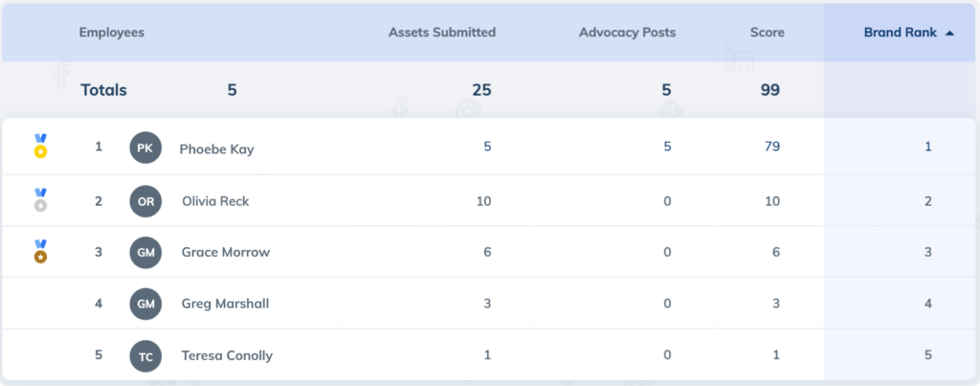This screenshot has width=980, height=386.
Task: Click Phoebe Kay's advocacy posts value
Action: click(x=667, y=147)
